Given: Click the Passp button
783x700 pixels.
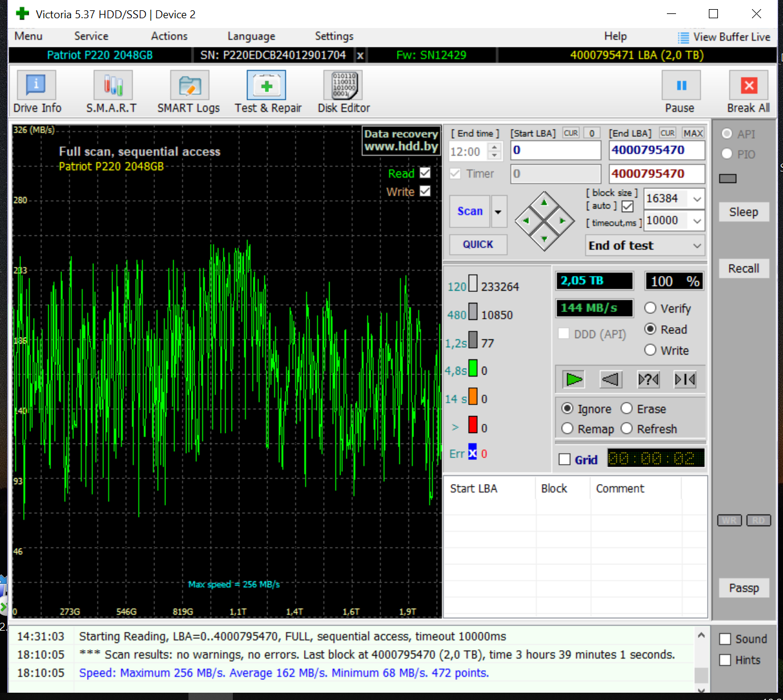Looking at the screenshot, I should pos(743,588).
